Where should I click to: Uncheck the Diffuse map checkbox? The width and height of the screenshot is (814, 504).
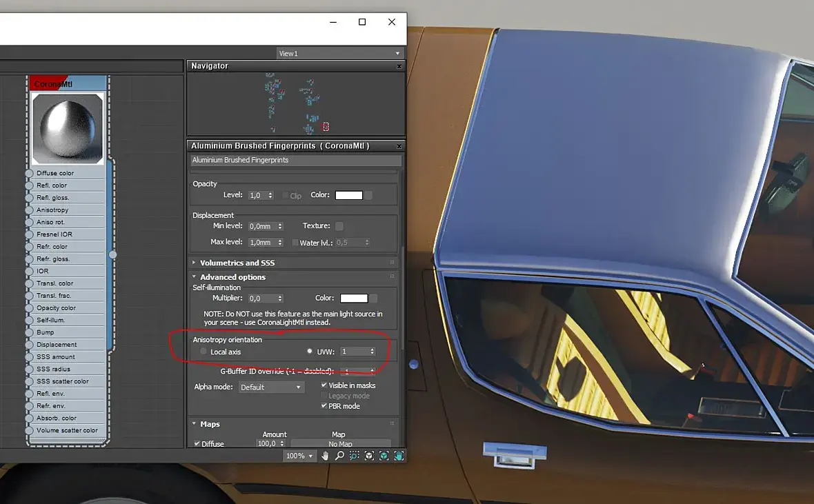tap(197, 444)
